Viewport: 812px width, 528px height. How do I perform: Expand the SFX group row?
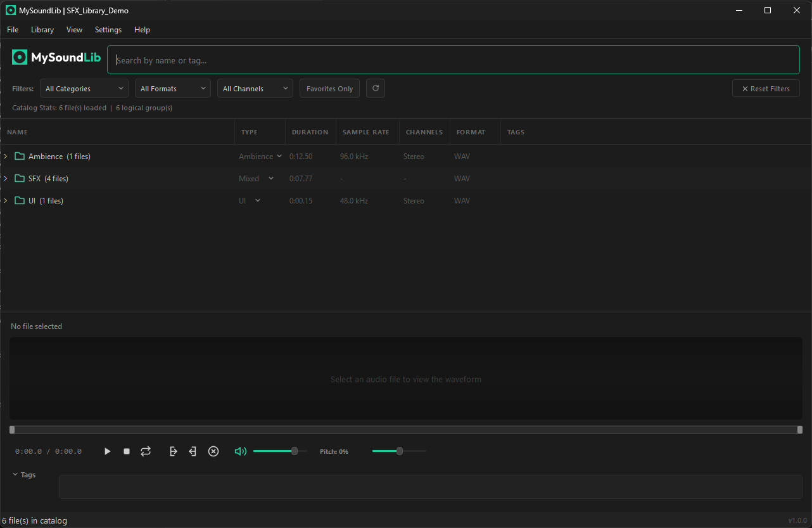click(x=6, y=179)
